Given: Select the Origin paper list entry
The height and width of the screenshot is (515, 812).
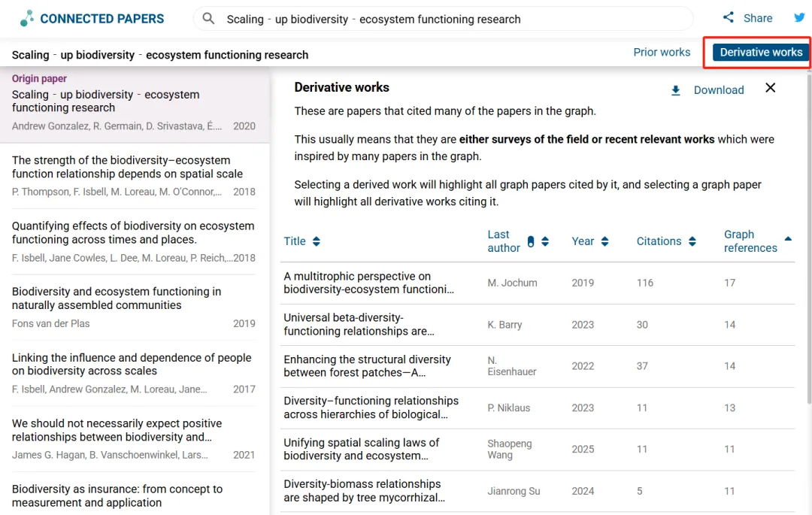Looking at the screenshot, I should pos(134,104).
